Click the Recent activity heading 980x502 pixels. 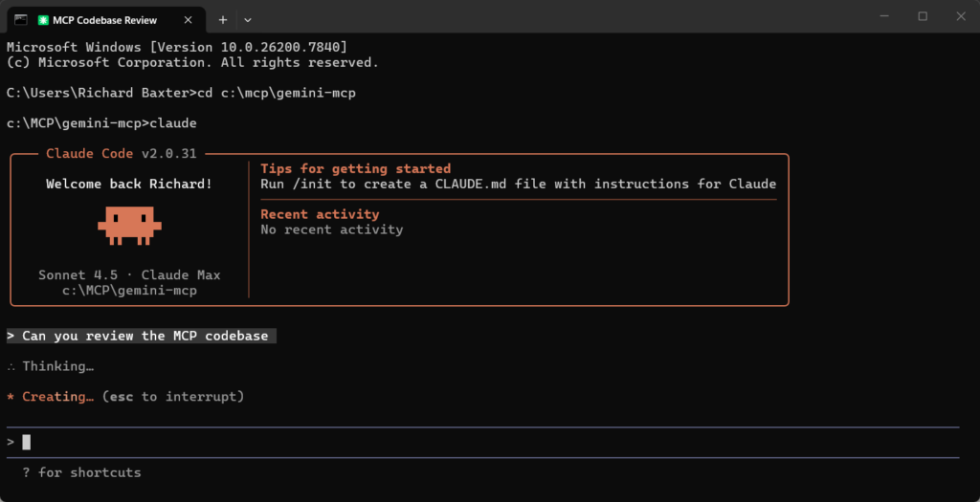click(x=320, y=214)
